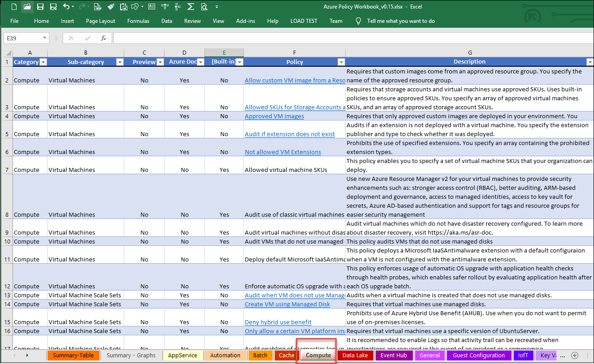Click the Tell me what you want to do box
The width and height of the screenshot is (594, 364).
(401, 21)
